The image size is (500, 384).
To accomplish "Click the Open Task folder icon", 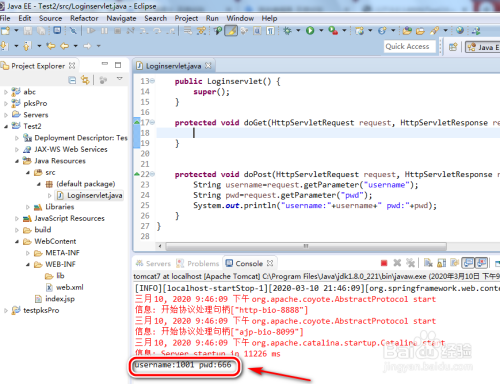I will 420,31.
